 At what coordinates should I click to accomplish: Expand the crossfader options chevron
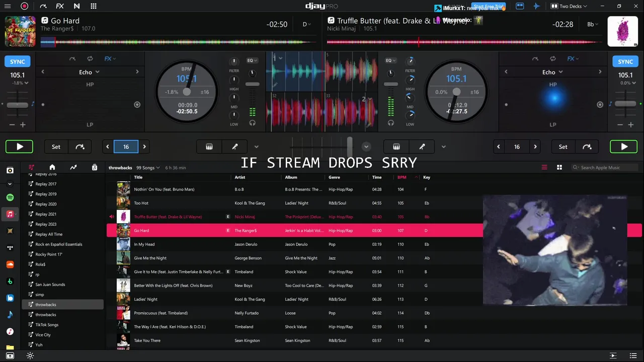click(366, 147)
